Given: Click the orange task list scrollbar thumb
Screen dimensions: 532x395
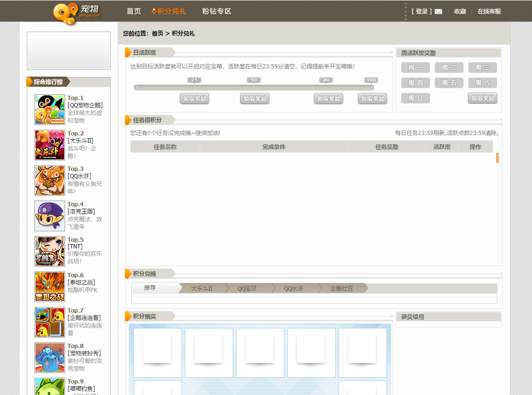Looking at the screenshot, I should (498, 158).
